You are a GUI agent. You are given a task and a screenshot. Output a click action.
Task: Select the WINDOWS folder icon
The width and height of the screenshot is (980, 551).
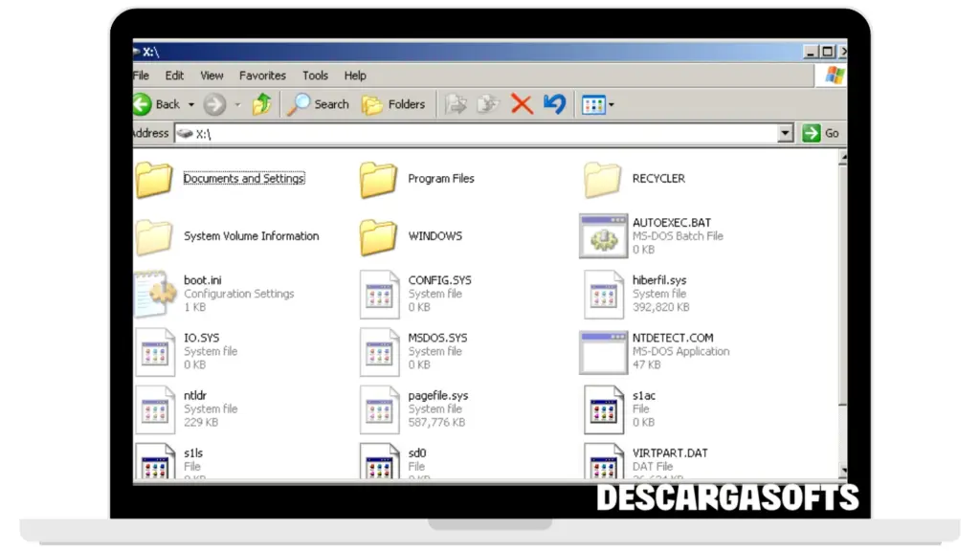(x=378, y=237)
